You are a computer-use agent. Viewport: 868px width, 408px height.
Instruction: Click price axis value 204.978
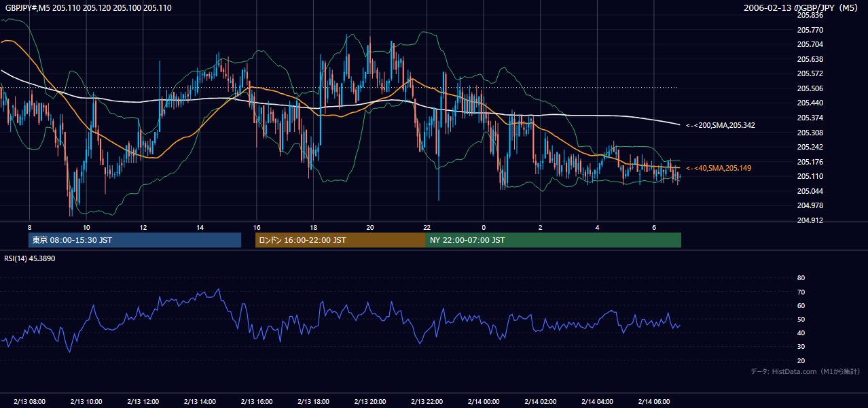810,205
